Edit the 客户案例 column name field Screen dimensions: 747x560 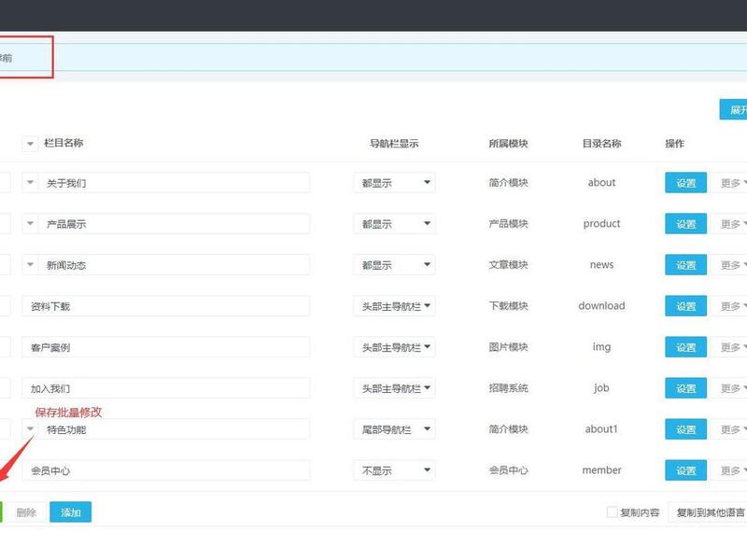coord(166,346)
